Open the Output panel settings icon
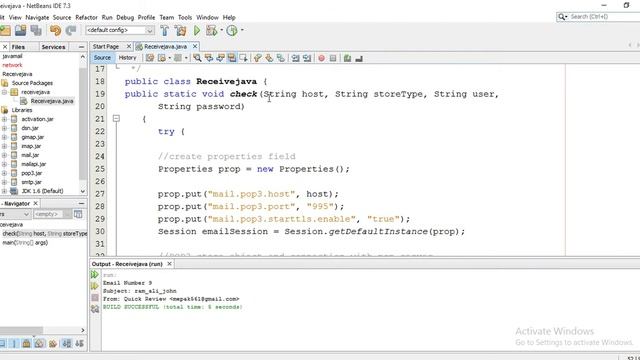This screenshot has height=360, width=640. point(95,309)
